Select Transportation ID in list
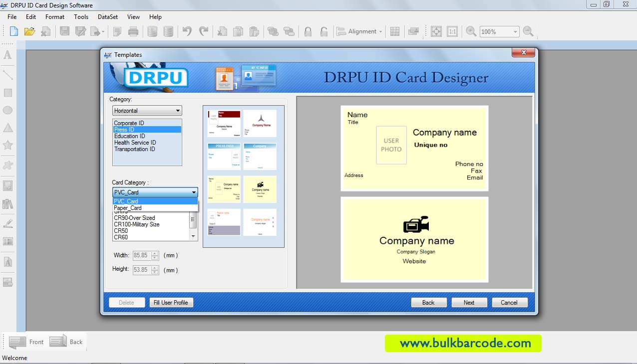The image size is (637, 364). click(147, 149)
